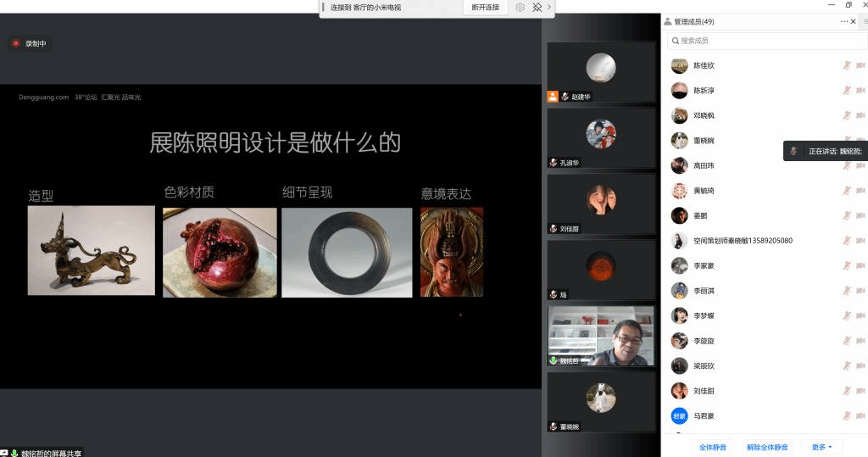
Task: Select 魏铭哲's video thumbnail
Action: pyautogui.click(x=601, y=335)
